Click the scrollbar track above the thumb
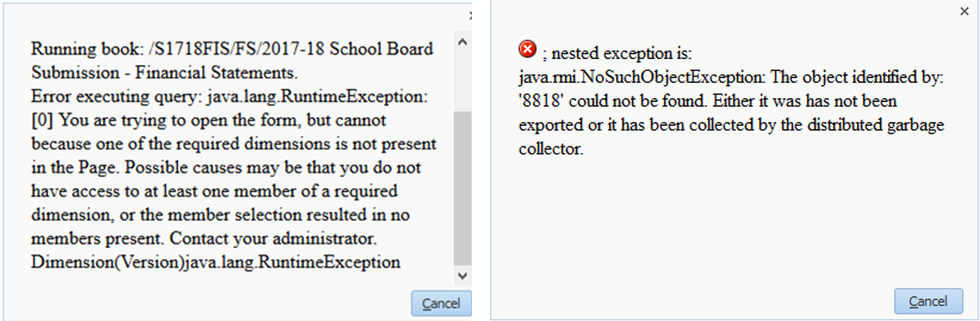This screenshot has width=980, height=321. coord(462,80)
